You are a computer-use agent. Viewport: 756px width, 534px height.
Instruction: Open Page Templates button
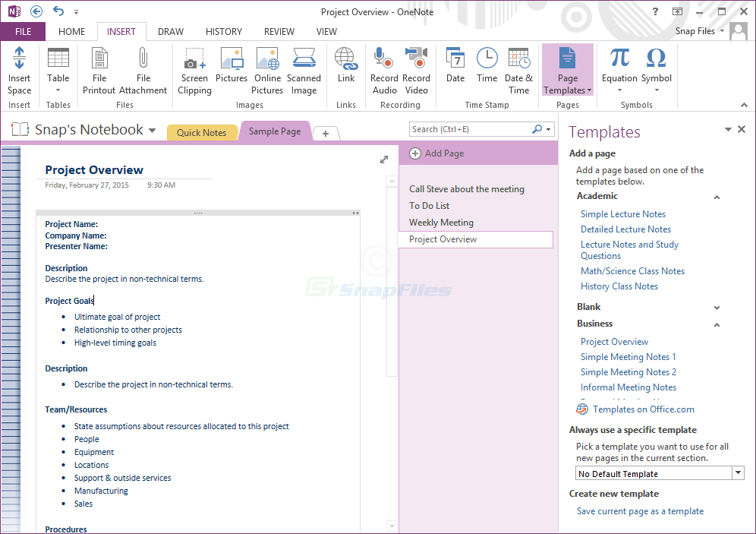568,71
